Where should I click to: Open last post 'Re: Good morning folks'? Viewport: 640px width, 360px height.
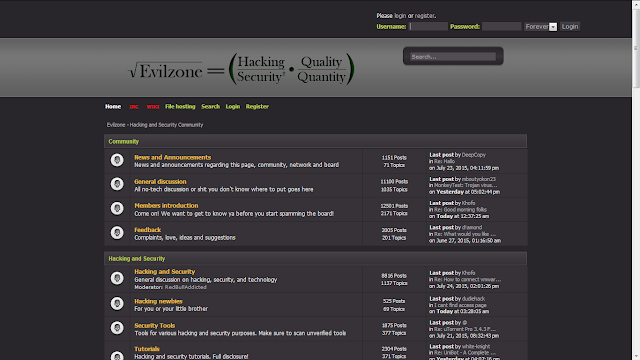[460, 210]
